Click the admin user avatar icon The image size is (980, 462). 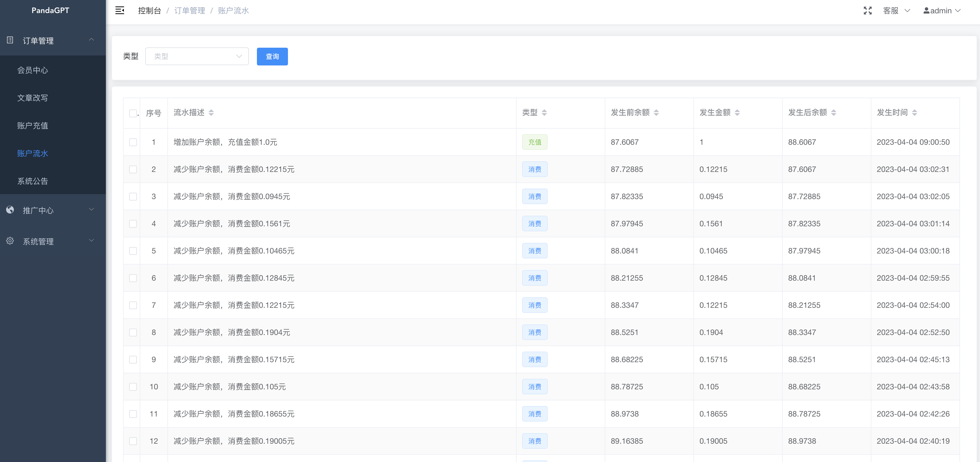(x=926, y=11)
